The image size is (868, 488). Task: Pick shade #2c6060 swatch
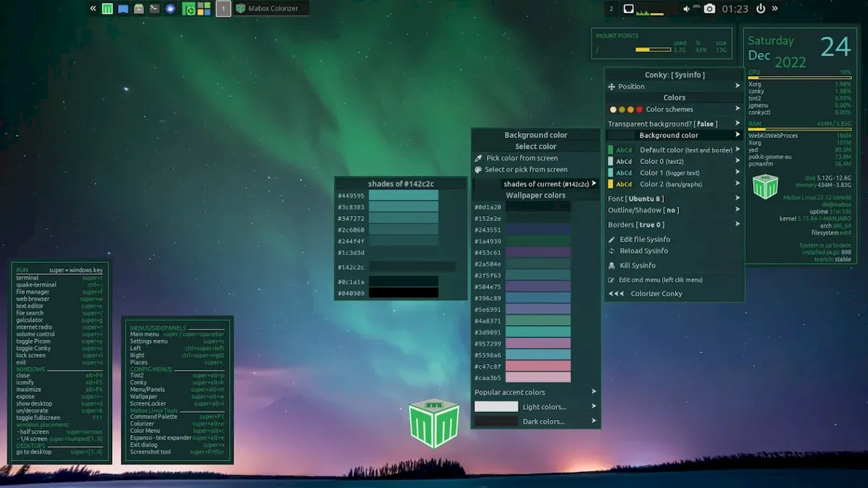(404, 229)
